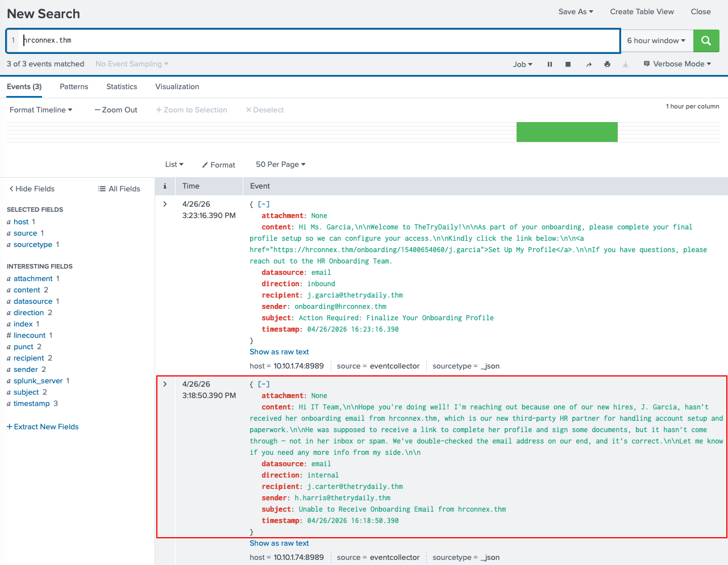Open the splunk_server interesting field
The image size is (728, 565).
[38, 380]
